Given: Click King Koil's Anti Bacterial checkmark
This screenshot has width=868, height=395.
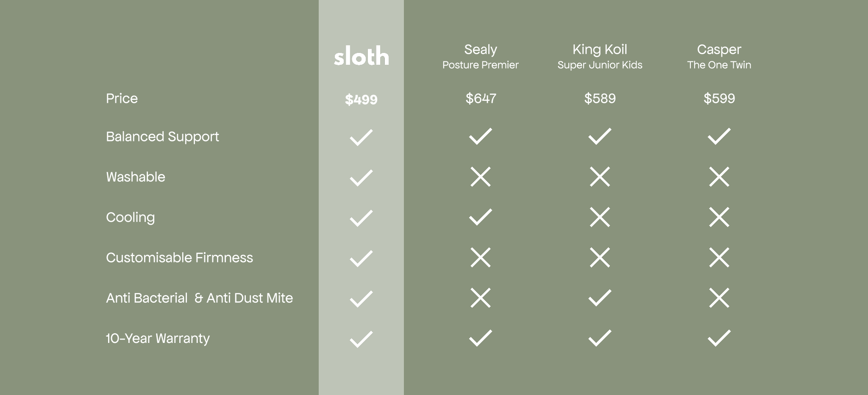Looking at the screenshot, I should click(x=600, y=298).
